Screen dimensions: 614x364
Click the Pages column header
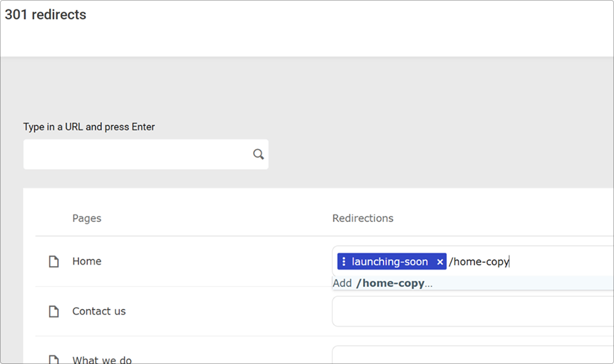coord(87,218)
